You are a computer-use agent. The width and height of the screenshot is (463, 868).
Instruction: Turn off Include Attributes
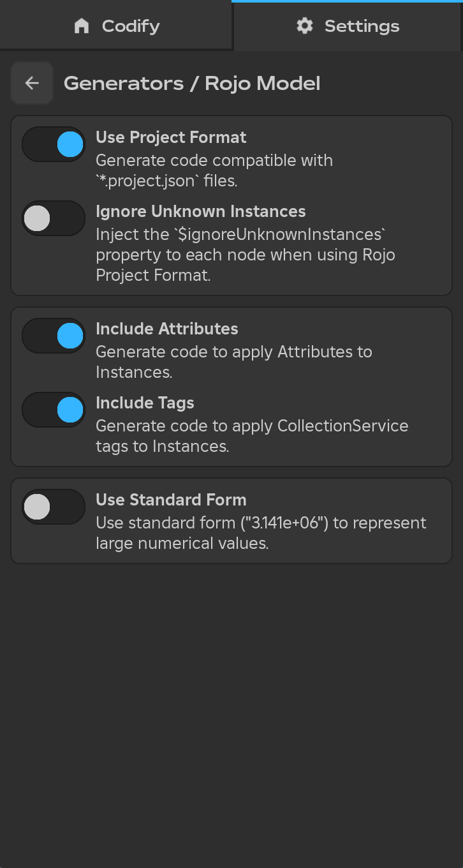point(53,336)
